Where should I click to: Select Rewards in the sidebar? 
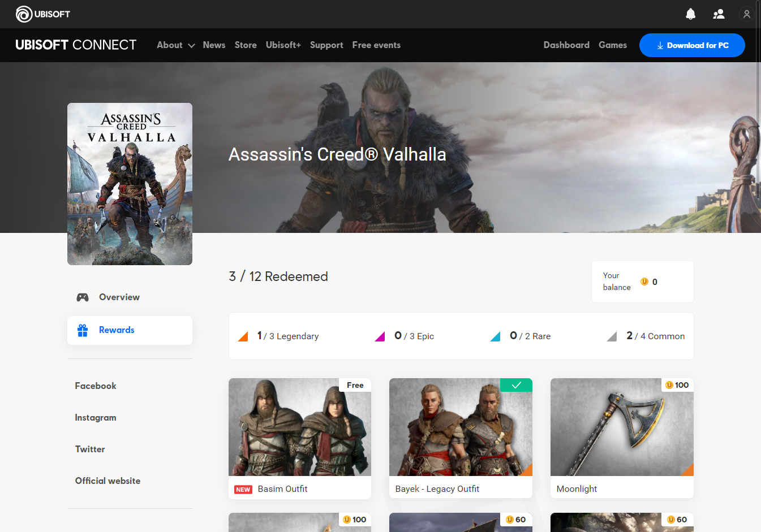click(130, 330)
